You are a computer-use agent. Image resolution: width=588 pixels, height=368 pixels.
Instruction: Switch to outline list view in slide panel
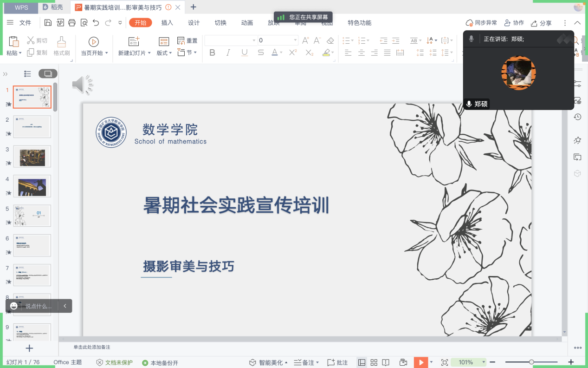point(27,73)
